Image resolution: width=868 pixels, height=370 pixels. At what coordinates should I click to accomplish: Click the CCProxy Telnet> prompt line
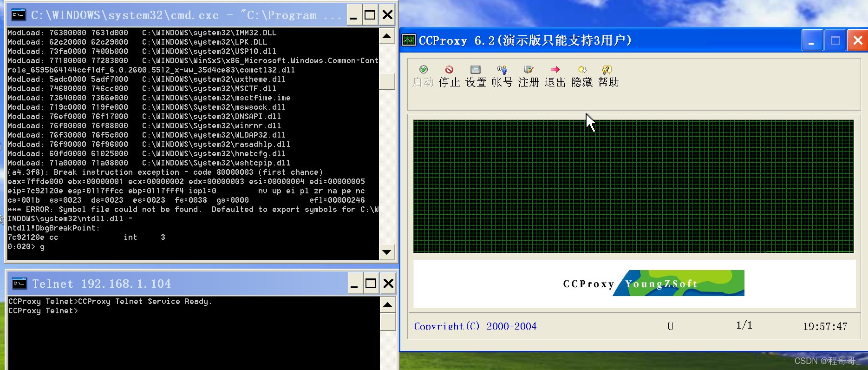point(43,311)
